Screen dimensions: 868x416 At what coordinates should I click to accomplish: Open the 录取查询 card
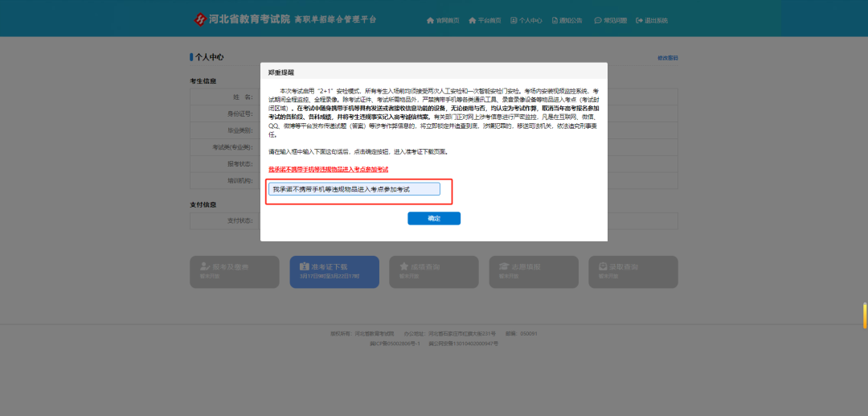click(633, 271)
